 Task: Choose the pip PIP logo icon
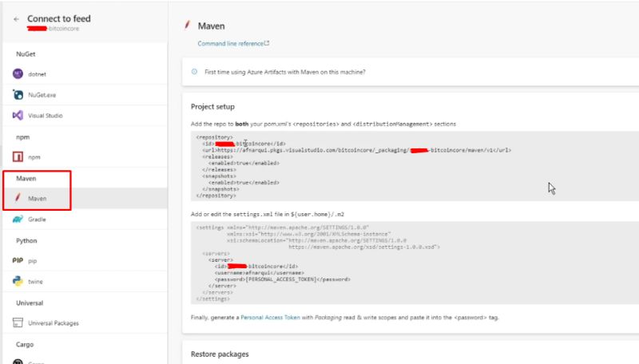pyautogui.click(x=18, y=260)
